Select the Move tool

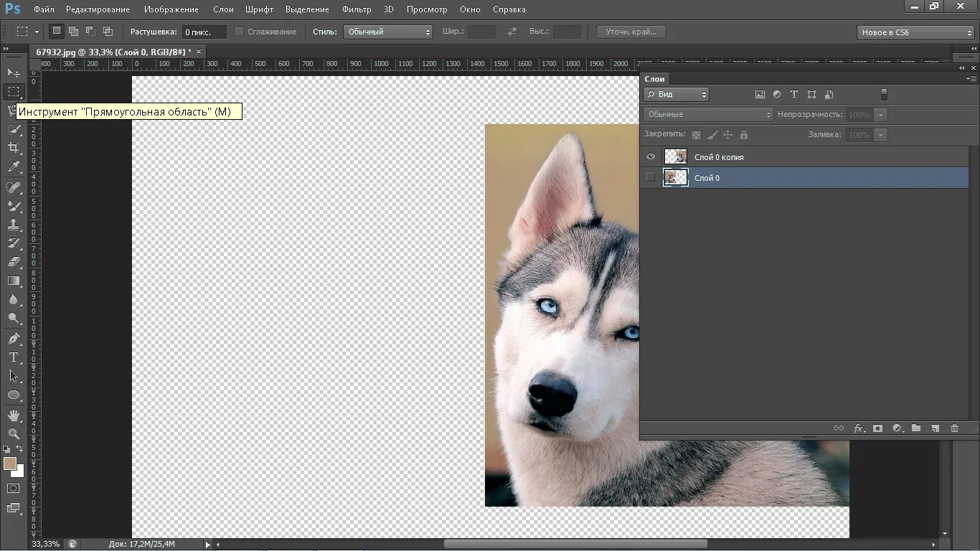point(14,72)
